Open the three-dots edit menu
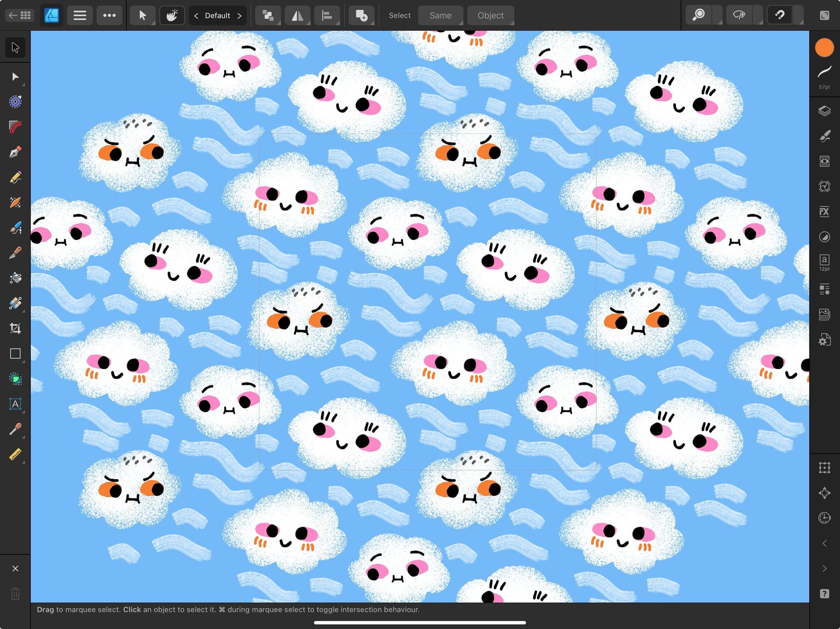840x629 pixels. pos(109,15)
